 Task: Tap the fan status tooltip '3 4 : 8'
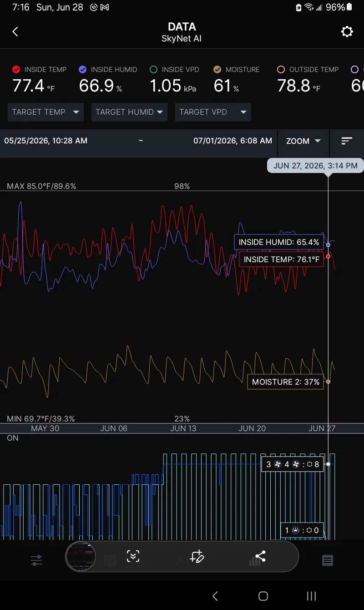293,464
